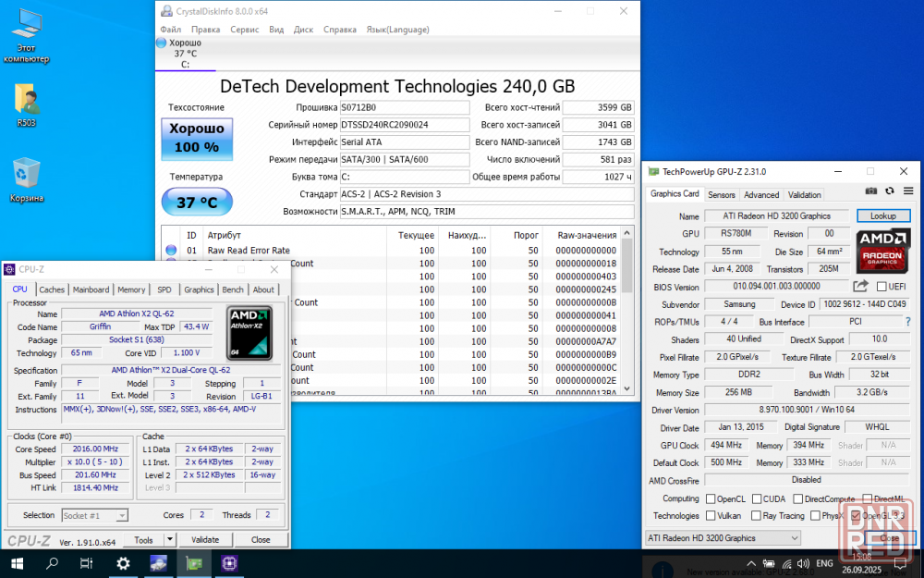Click the CPU-Z taskbar icon
924x578 pixels.
coord(229,562)
